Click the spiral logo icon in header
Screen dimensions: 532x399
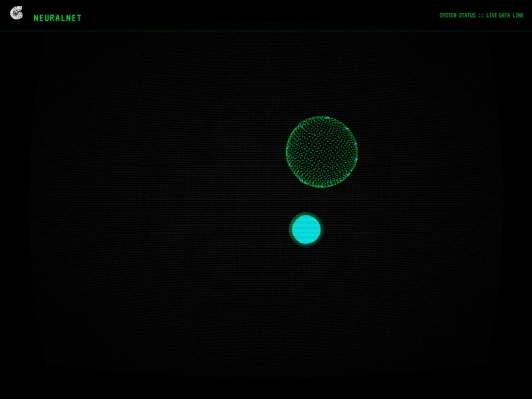coord(16,13)
